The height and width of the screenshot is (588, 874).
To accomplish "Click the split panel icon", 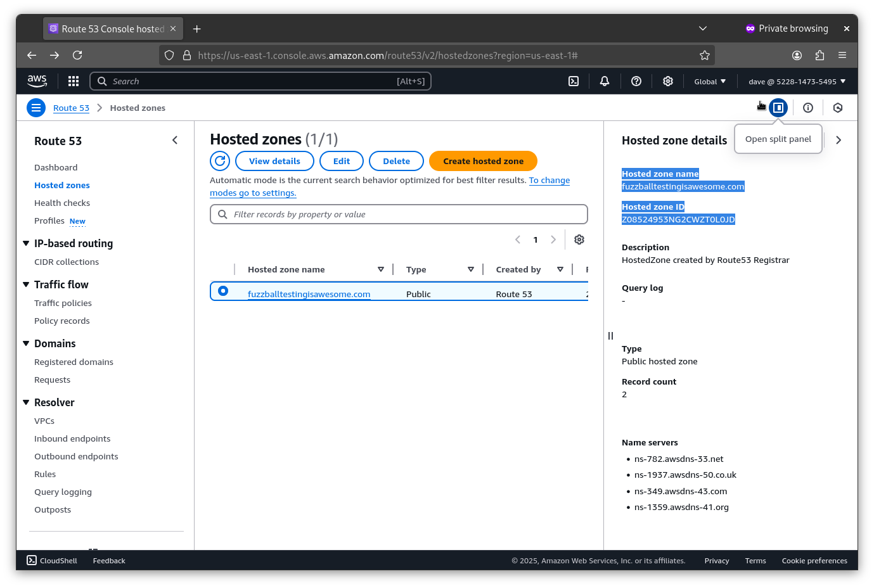I will [778, 108].
